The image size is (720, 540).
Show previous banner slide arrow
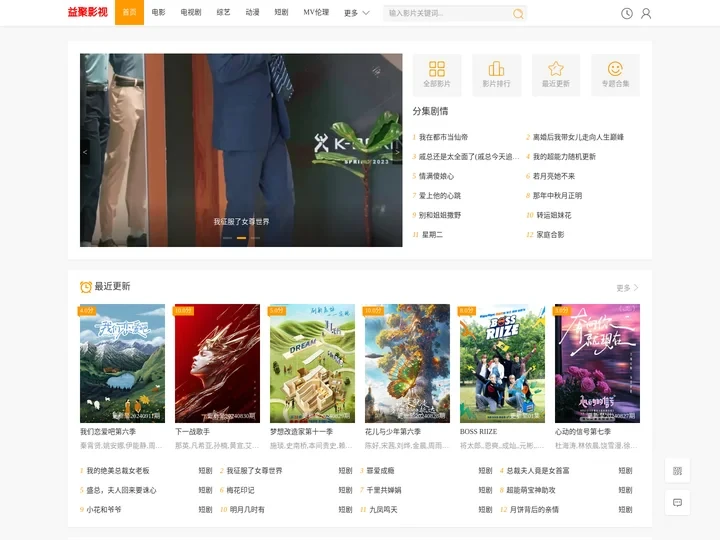point(85,152)
